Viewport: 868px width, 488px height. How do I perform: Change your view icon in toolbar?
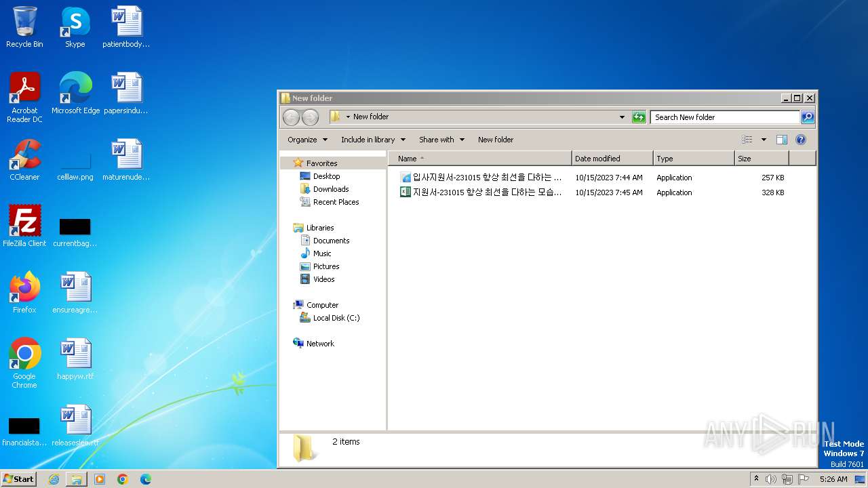(747, 140)
